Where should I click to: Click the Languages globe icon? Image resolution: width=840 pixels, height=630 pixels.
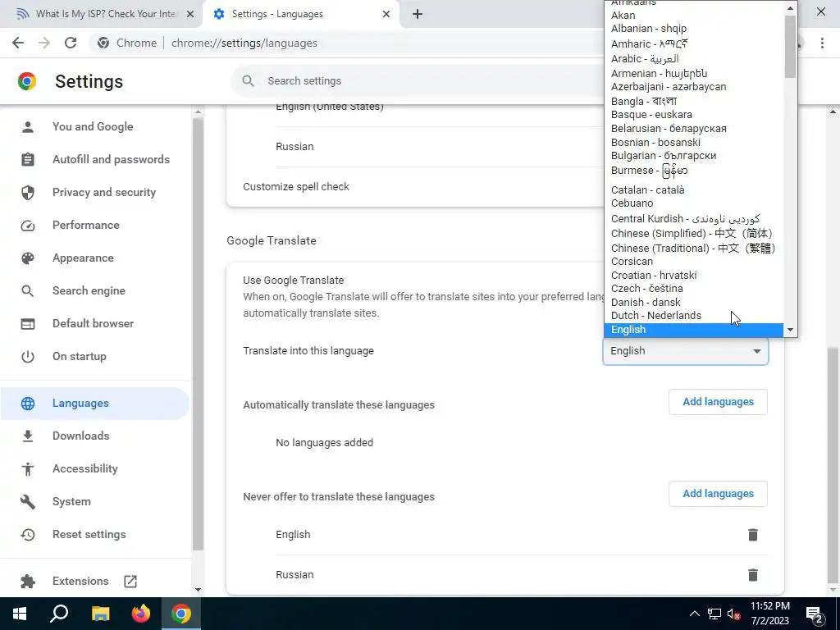pyautogui.click(x=28, y=404)
